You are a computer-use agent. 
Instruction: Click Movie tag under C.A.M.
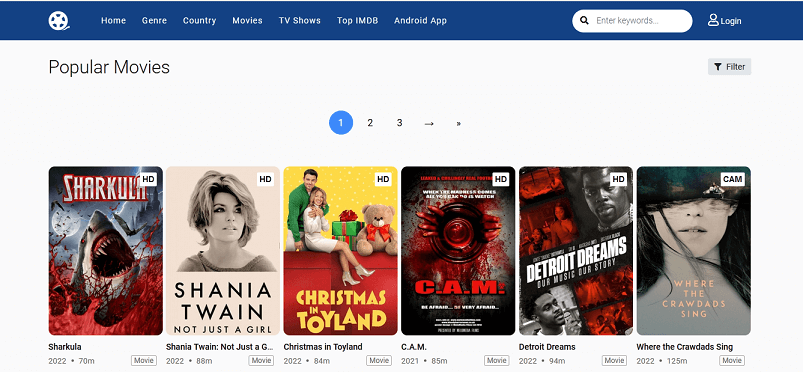click(x=497, y=361)
